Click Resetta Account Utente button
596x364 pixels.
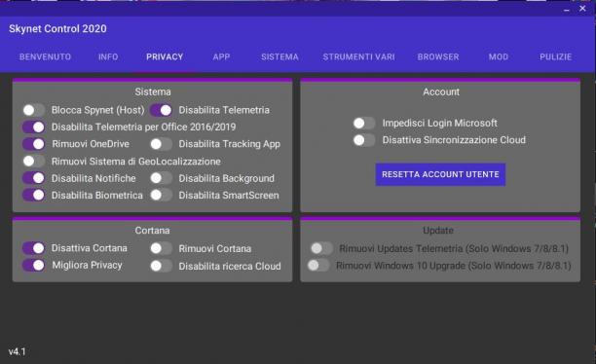pos(440,174)
